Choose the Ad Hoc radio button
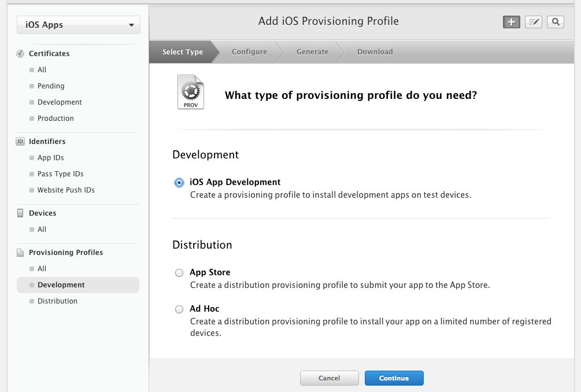The width and height of the screenshot is (581, 392). point(179,309)
